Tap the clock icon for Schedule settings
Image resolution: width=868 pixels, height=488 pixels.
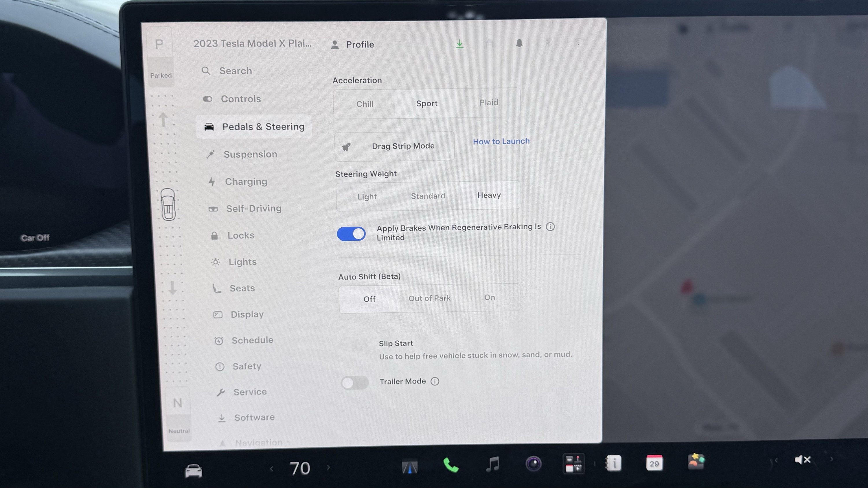pos(219,341)
